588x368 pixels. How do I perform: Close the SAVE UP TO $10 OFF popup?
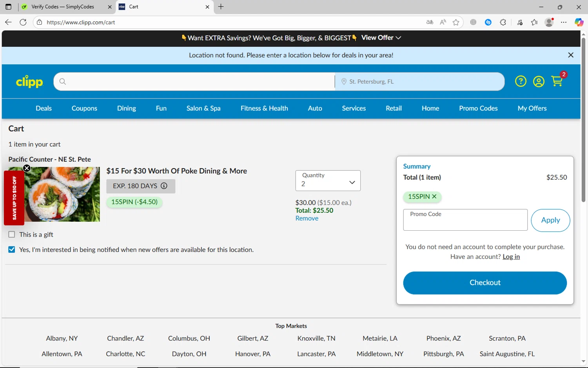27,168
